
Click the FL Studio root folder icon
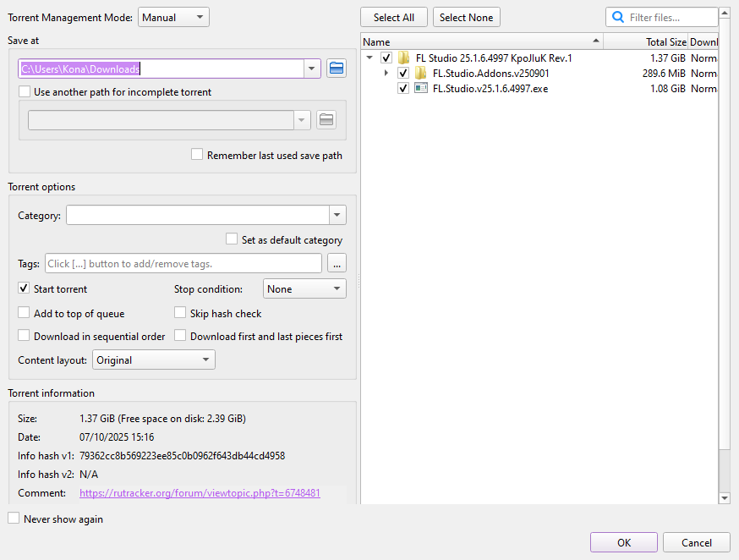(404, 58)
